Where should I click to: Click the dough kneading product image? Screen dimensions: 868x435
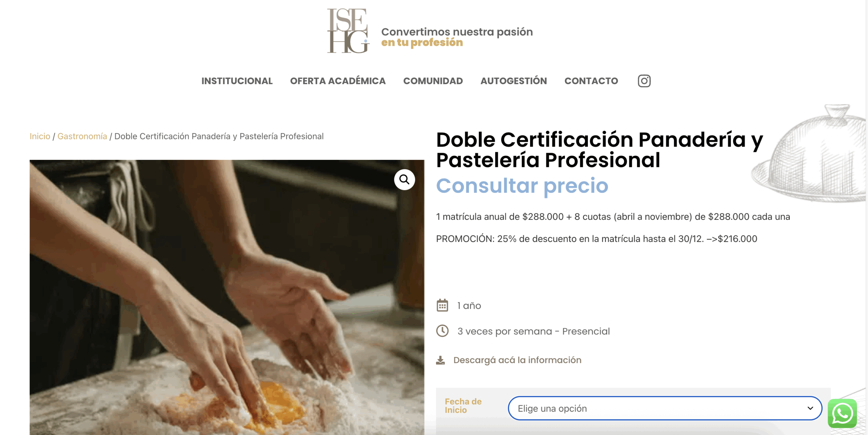coord(226,297)
